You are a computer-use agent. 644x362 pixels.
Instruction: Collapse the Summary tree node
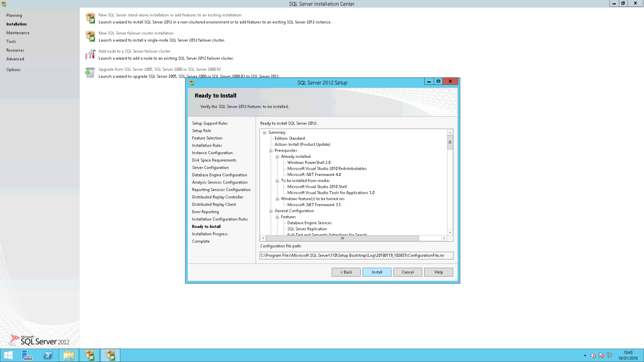pyautogui.click(x=265, y=132)
